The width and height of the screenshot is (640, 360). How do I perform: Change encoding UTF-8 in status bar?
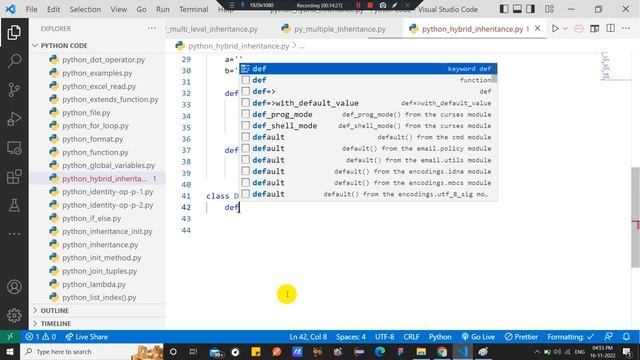click(x=384, y=337)
